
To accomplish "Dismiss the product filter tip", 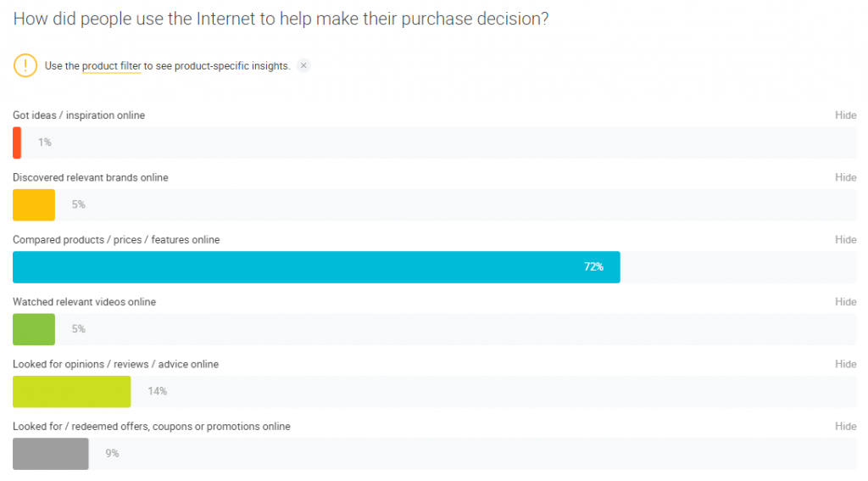I will 303,65.
